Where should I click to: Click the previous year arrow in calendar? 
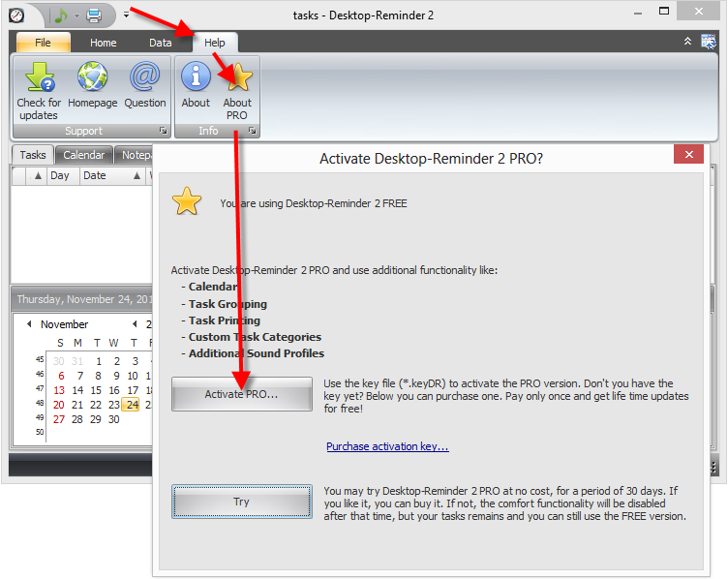point(135,324)
